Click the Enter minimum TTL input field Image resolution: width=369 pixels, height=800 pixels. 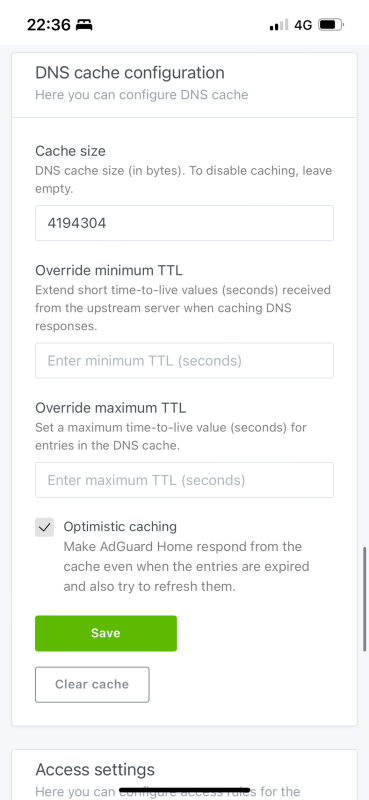[x=184, y=361]
